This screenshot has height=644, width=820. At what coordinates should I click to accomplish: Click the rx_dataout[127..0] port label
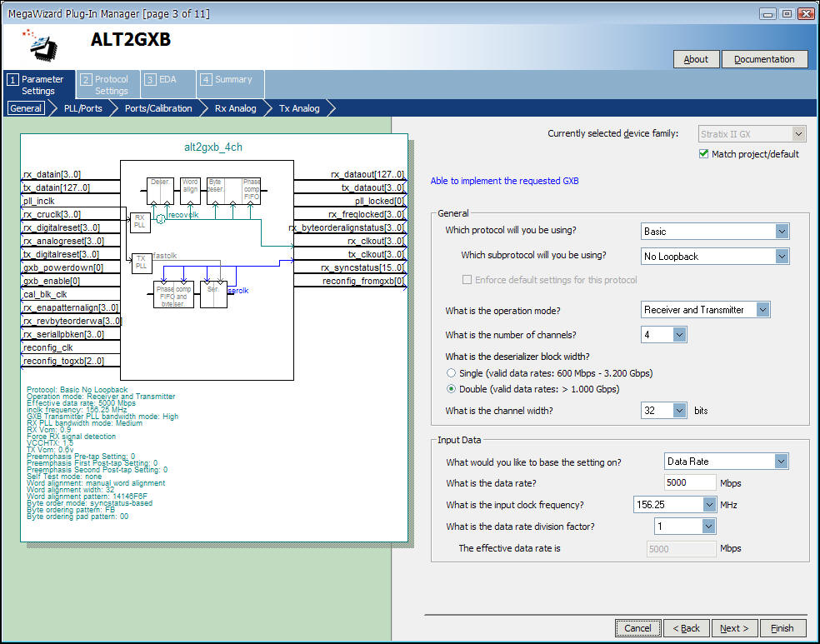[367, 174]
